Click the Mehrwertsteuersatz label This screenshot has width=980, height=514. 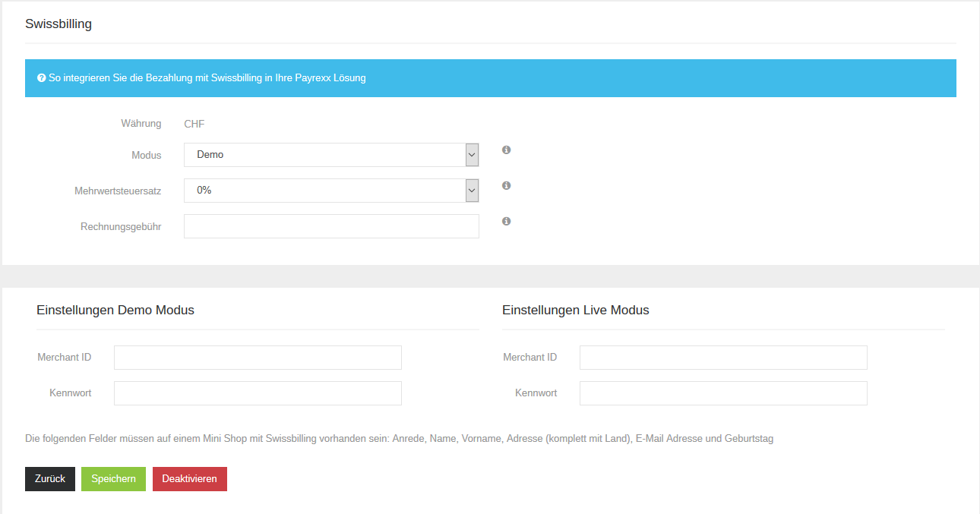[118, 191]
